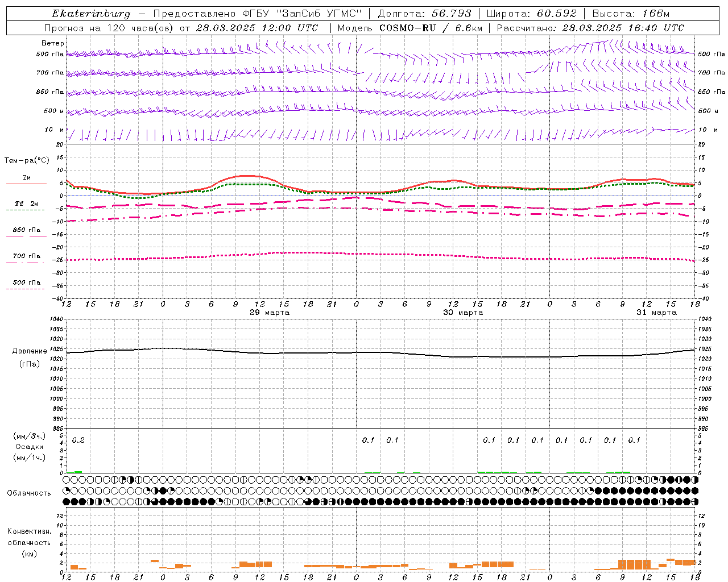
Task: Click the '31 марта' date label
Action: [656, 313]
